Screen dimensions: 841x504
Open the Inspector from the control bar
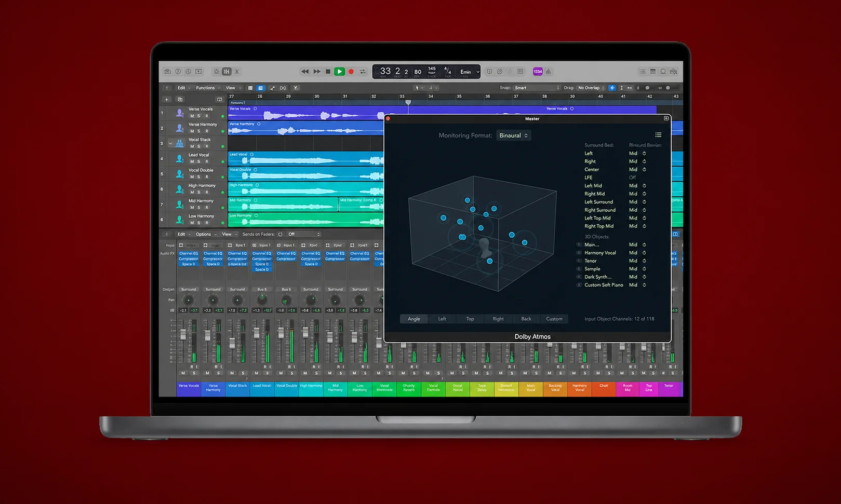[x=178, y=72]
